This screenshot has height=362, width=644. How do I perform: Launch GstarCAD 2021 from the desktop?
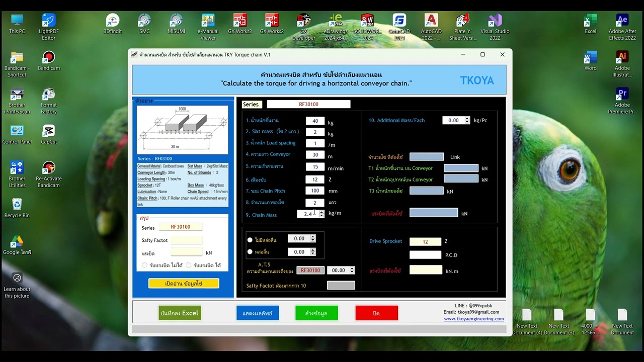(399, 27)
